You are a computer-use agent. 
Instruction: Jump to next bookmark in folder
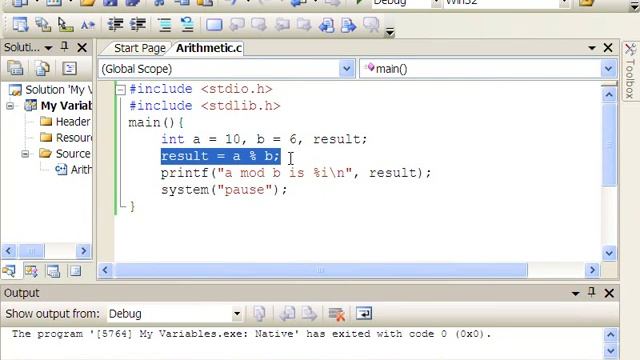click(304, 25)
